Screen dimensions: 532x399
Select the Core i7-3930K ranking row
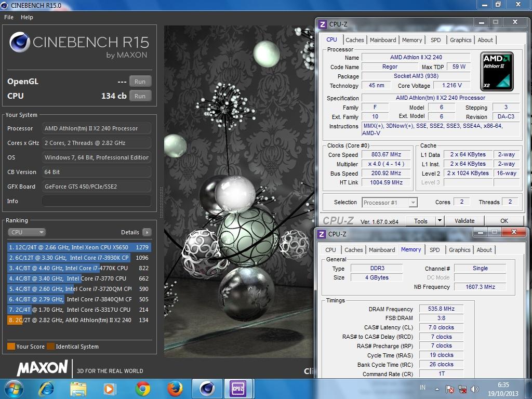[79, 258]
